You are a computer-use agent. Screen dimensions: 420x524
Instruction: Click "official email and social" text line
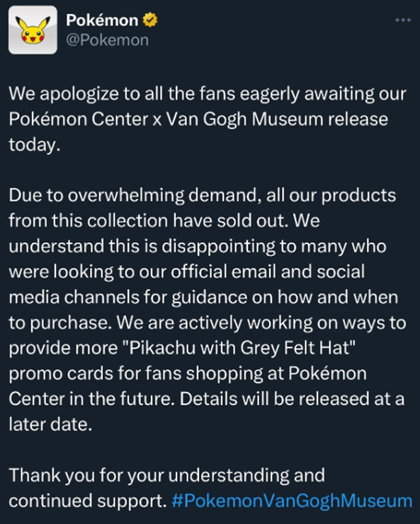pos(268,271)
